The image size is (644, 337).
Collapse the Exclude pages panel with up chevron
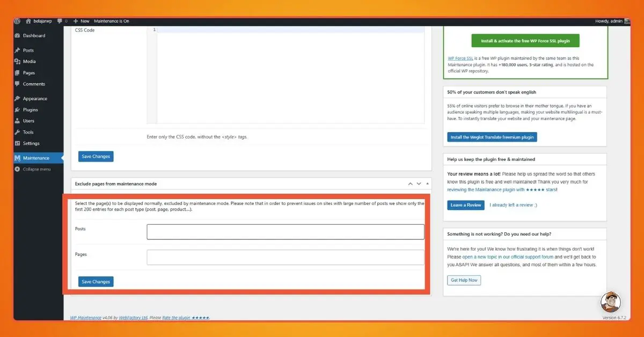coord(410,184)
